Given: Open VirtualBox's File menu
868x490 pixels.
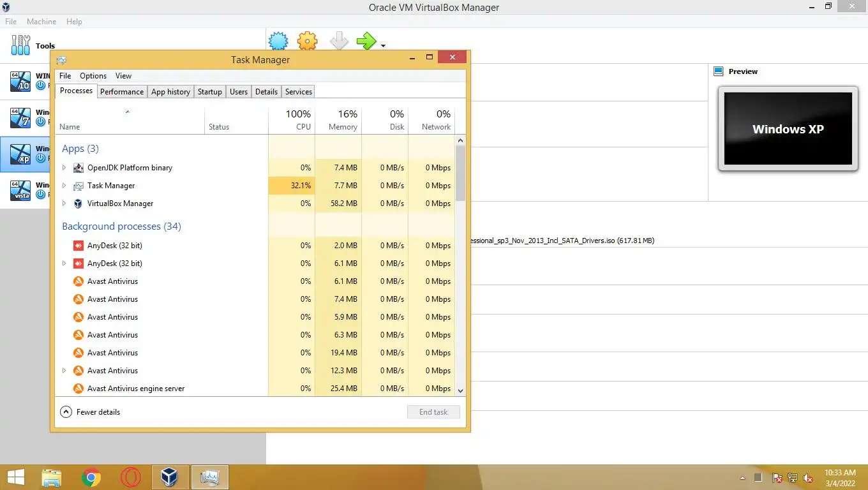Looking at the screenshot, I should coord(11,21).
